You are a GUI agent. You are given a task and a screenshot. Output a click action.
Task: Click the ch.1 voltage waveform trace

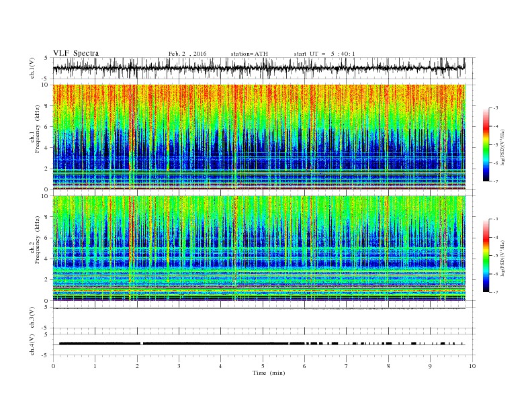coord(259,68)
